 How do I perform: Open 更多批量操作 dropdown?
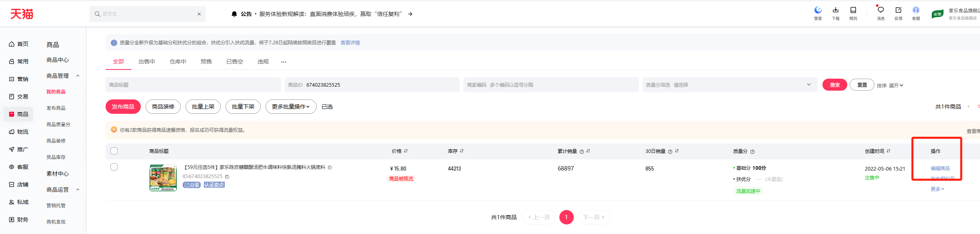[291, 107]
